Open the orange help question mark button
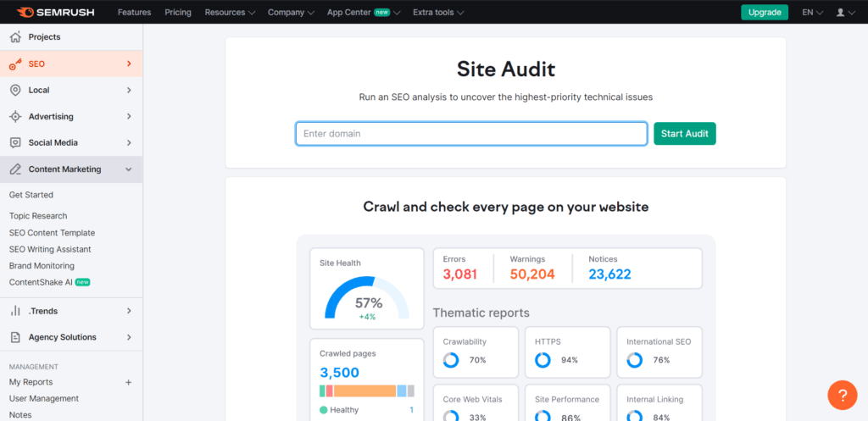 (842, 395)
